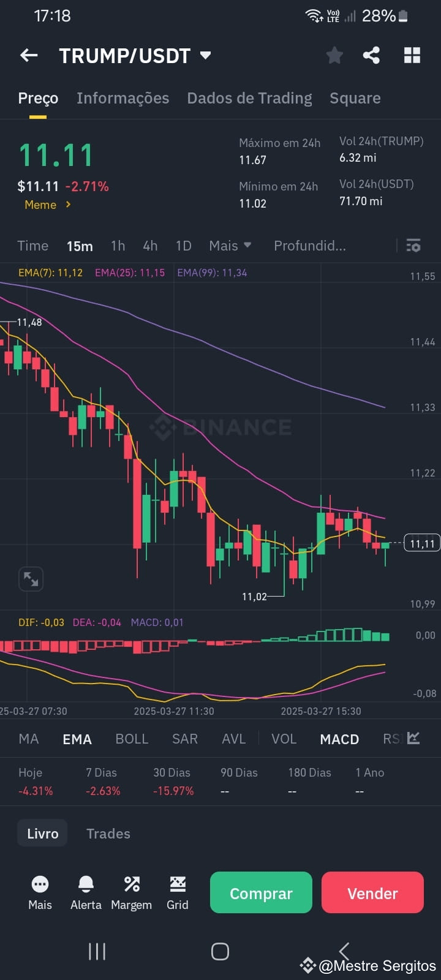Tap the EMA(25) legend value
The width and height of the screenshot is (441, 980).
[130, 273]
